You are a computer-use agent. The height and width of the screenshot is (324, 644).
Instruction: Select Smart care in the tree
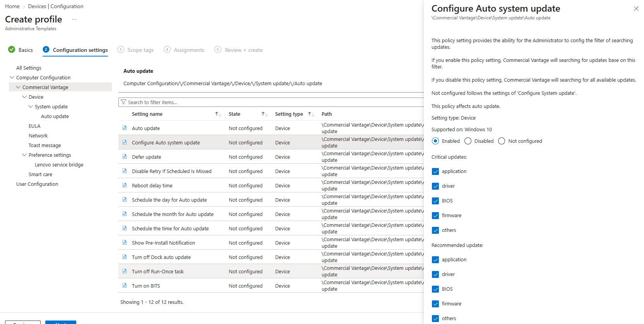pyautogui.click(x=41, y=174)
